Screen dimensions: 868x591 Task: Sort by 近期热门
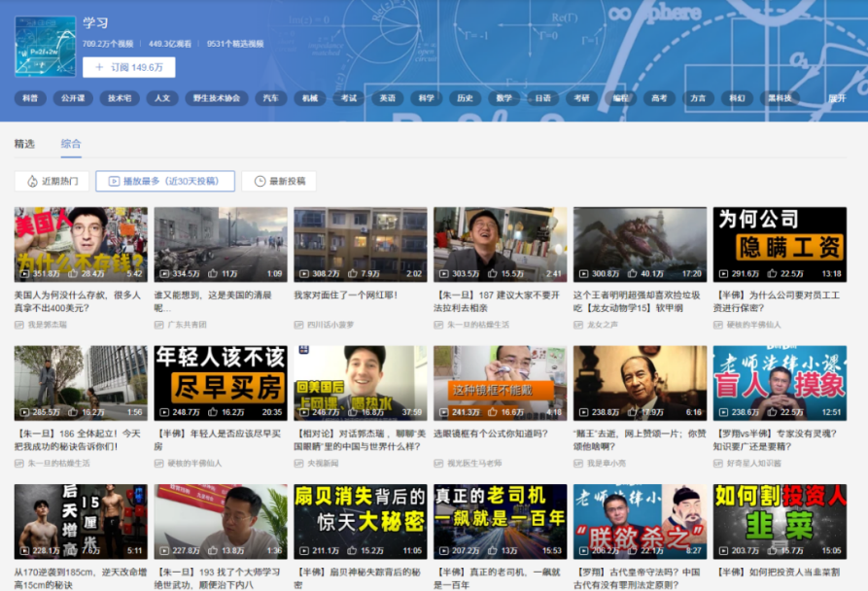click(52, 181)
